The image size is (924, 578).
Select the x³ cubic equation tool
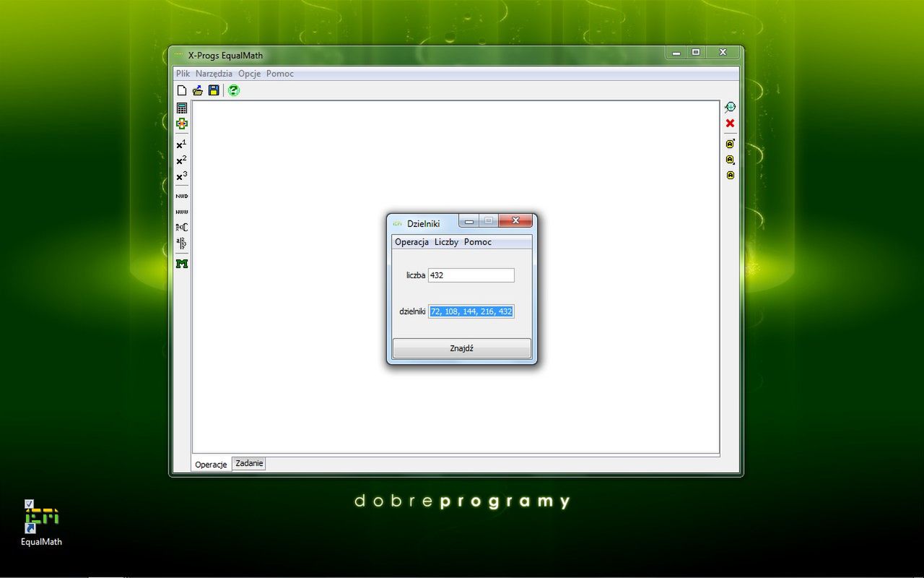[182, 176]
